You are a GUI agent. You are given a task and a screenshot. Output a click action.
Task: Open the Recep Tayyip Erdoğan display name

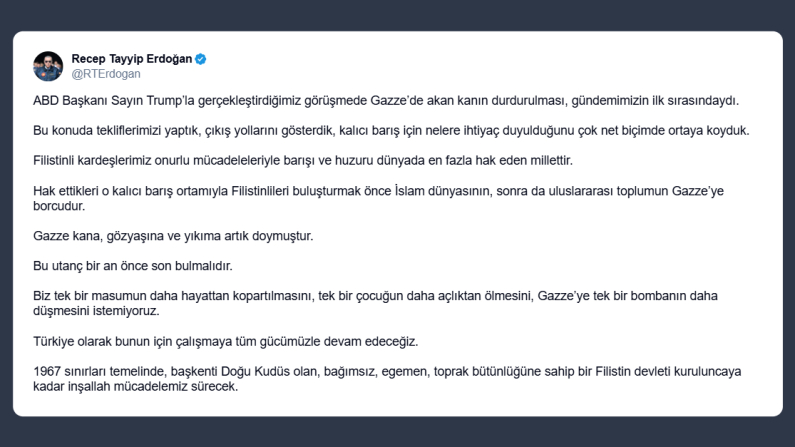coord(132,59)
